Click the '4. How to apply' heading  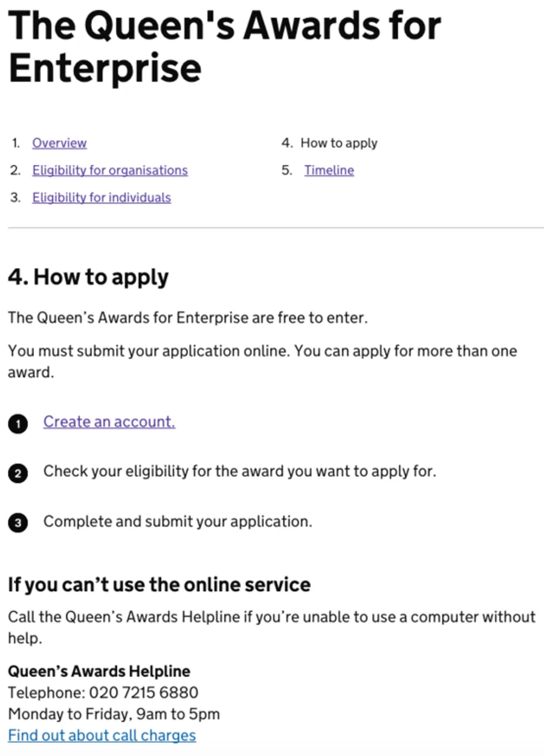coord(88,277)
